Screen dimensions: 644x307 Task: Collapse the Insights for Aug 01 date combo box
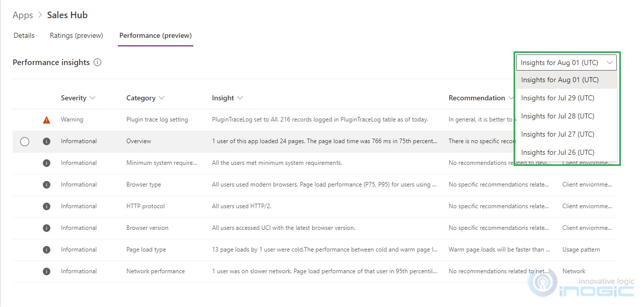tap(566, 63)
